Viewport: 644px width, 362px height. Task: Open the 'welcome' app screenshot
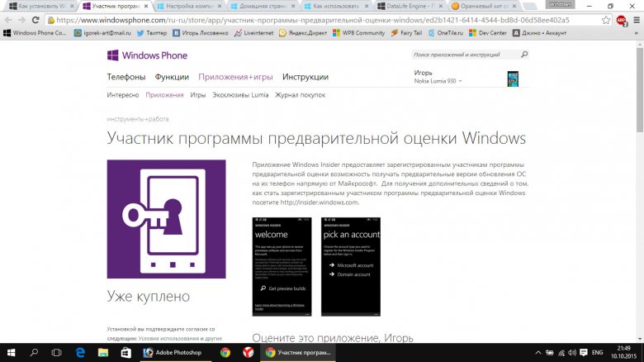(282, 267)
